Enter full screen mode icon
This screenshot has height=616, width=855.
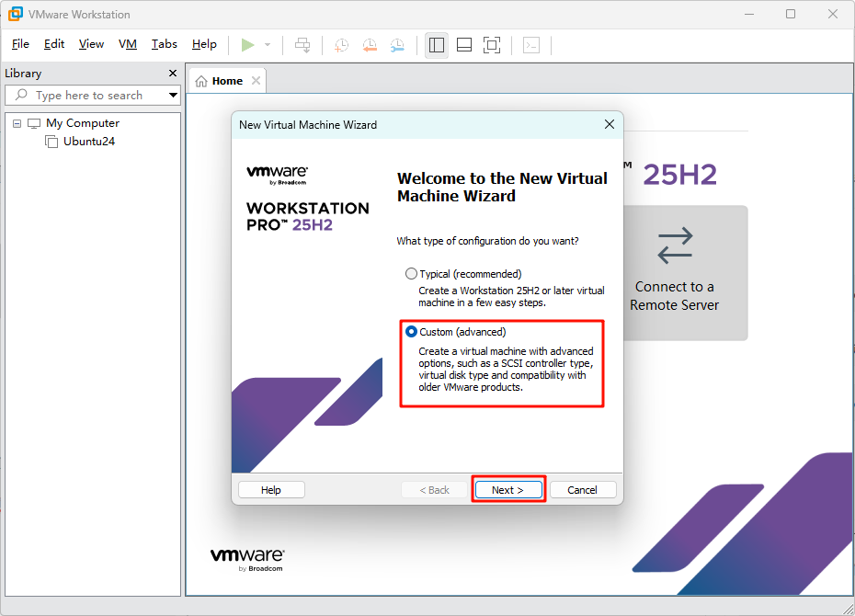(x=492, y=45)
